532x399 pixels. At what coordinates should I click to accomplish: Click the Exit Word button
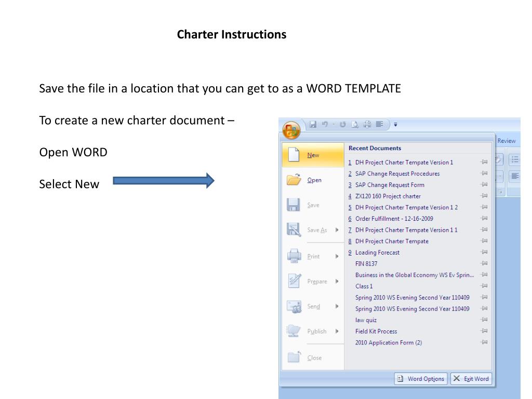tap(471, 379)
